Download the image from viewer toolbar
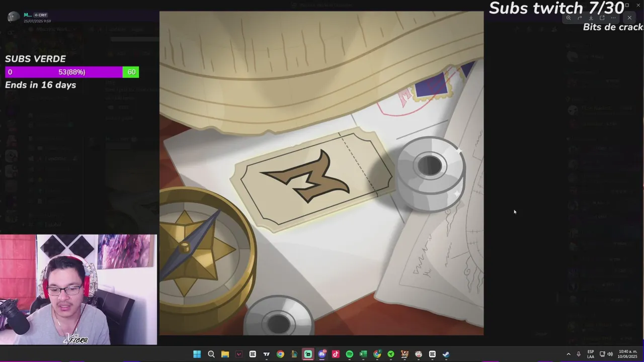This screenshot has height=362, width=644. click(x=591, y=18)
